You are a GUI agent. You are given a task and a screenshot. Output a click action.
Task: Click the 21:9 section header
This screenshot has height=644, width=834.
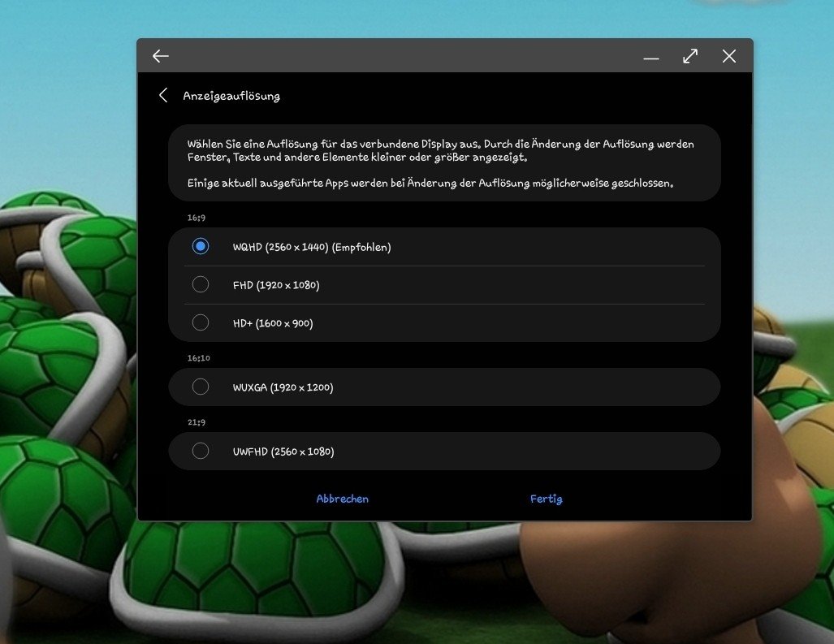pos(197,422)
